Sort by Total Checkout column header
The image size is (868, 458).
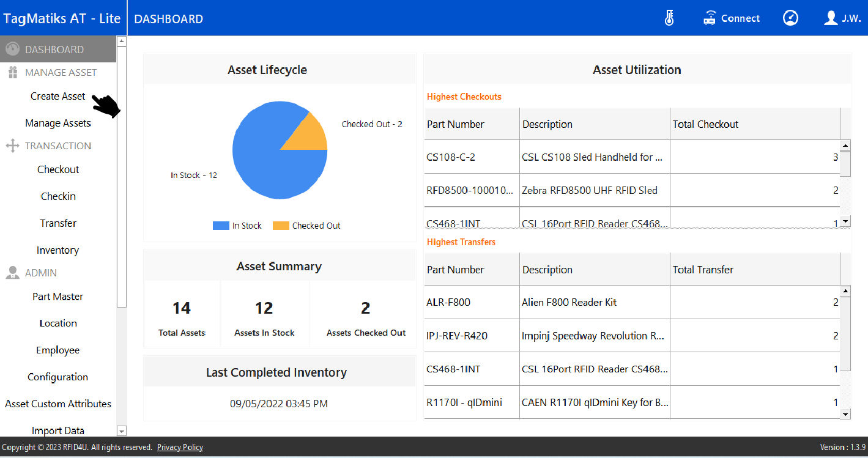(x=705, y=124)
